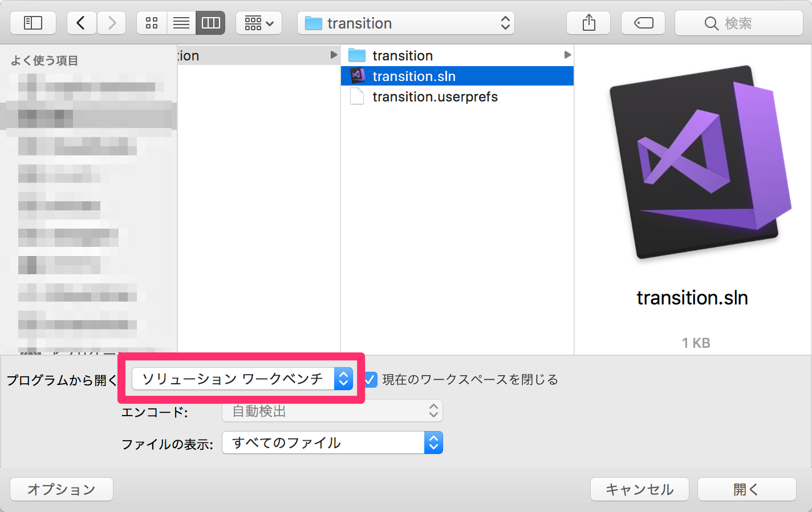Expand the transition folder arrow

567,55
